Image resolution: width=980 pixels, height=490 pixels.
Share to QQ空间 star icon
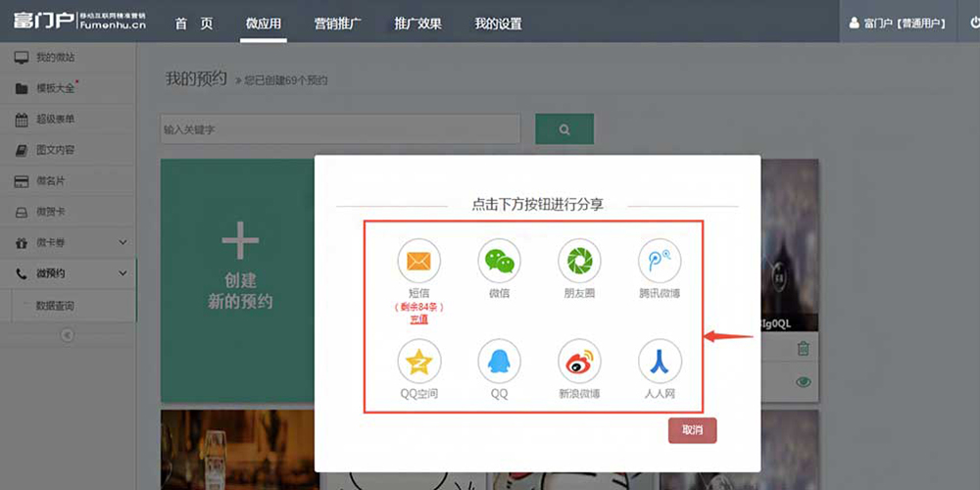pyautogui.click(x=418, y=362)
